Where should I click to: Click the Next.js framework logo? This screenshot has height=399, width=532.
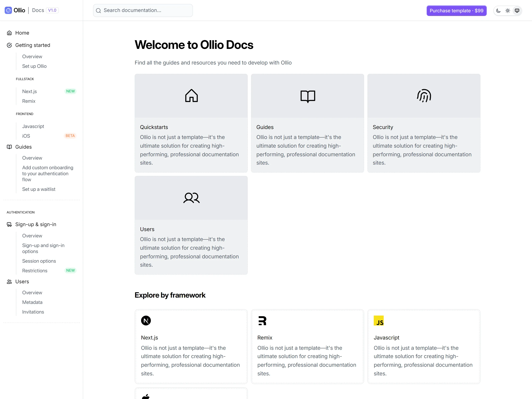pos(146,321)
